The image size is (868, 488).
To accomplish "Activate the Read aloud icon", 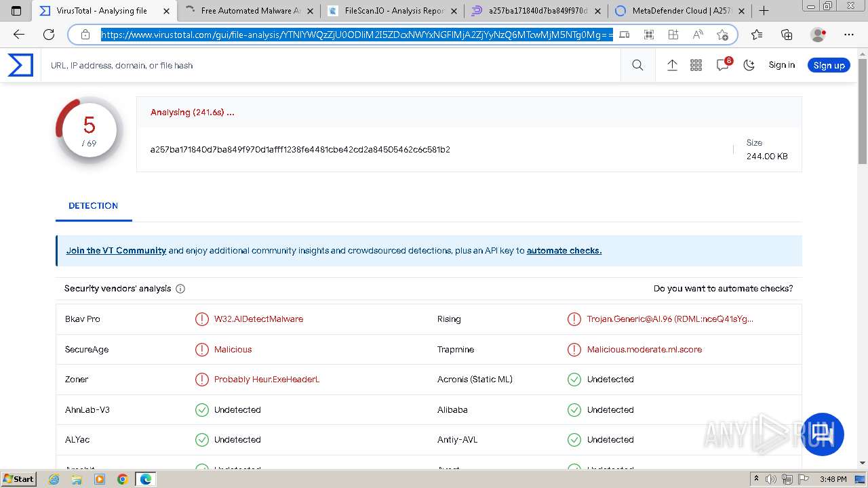I will pyautogui.click(x=698, y=35).
